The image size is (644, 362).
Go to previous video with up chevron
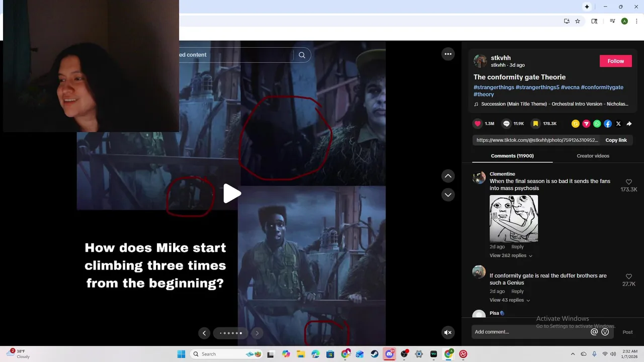448,176
